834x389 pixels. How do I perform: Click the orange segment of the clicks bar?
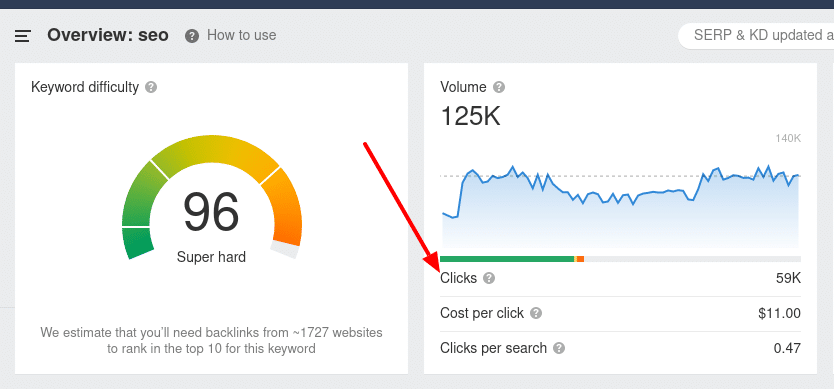580,259
